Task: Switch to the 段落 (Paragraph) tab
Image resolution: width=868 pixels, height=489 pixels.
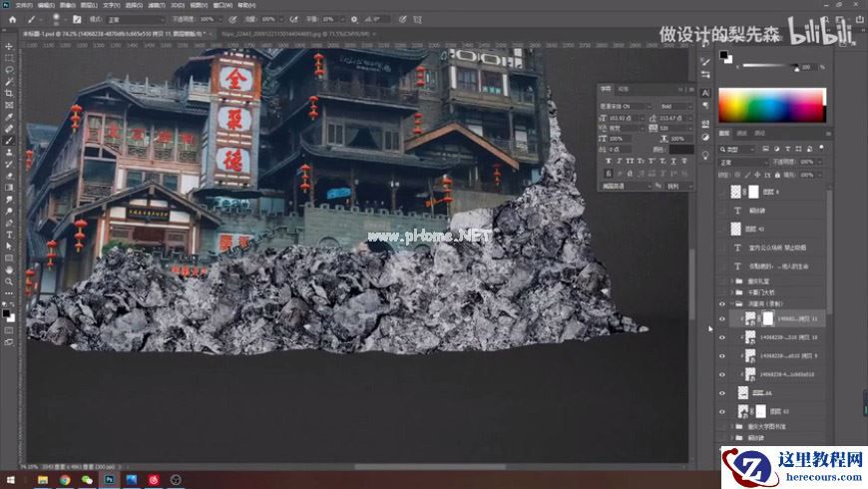Action: click(624, 89)
